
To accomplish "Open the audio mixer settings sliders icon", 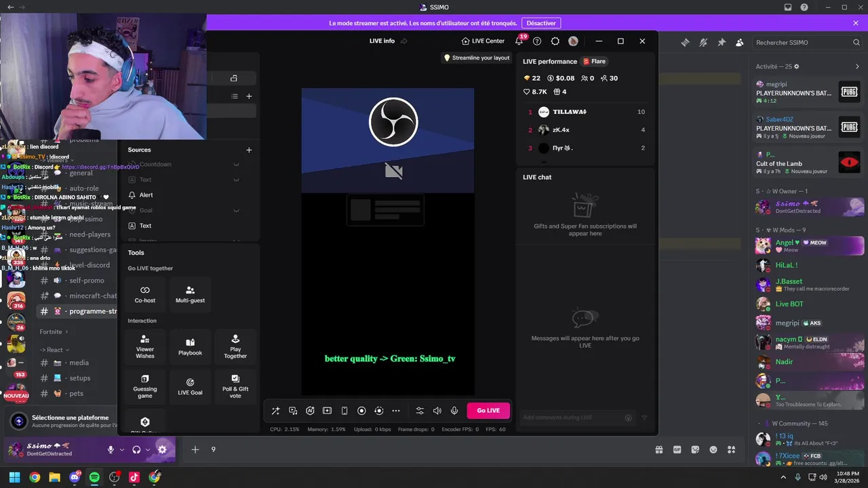I will (420, 411).
